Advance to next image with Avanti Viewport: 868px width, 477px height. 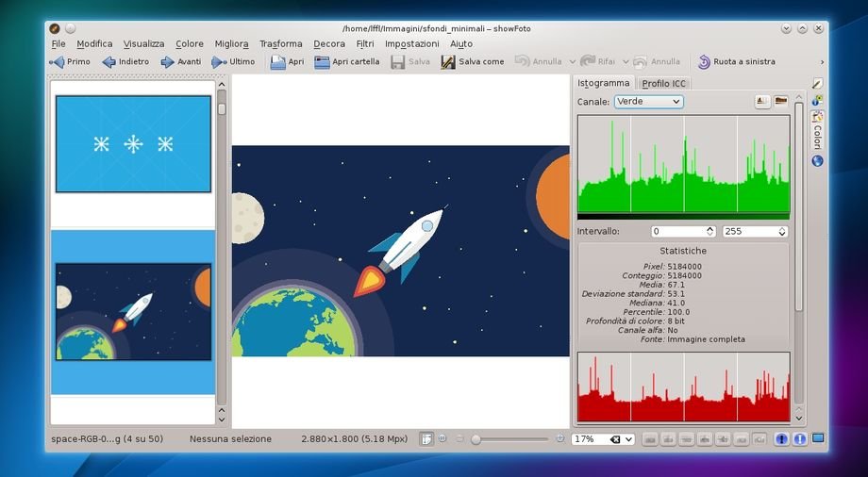point(168,62)
